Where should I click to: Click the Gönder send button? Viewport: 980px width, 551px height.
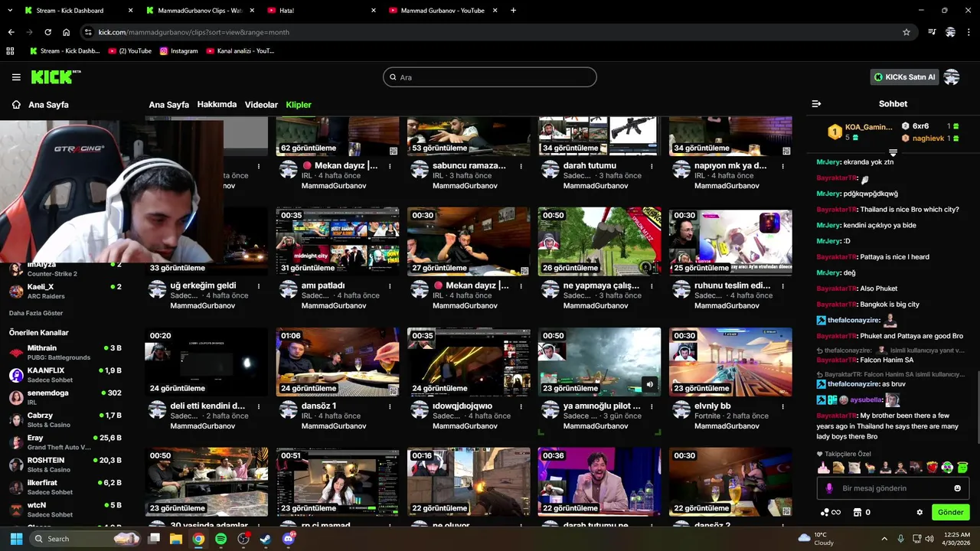[950, 512]
